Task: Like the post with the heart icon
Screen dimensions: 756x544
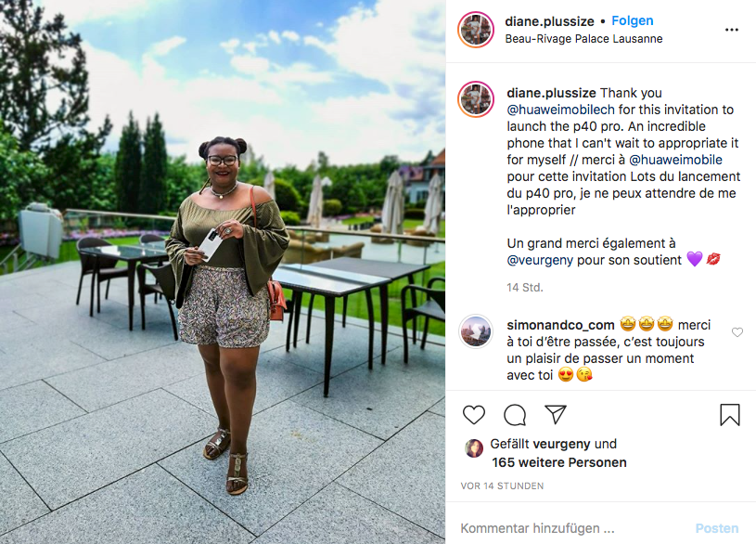Action: point(473,415)
